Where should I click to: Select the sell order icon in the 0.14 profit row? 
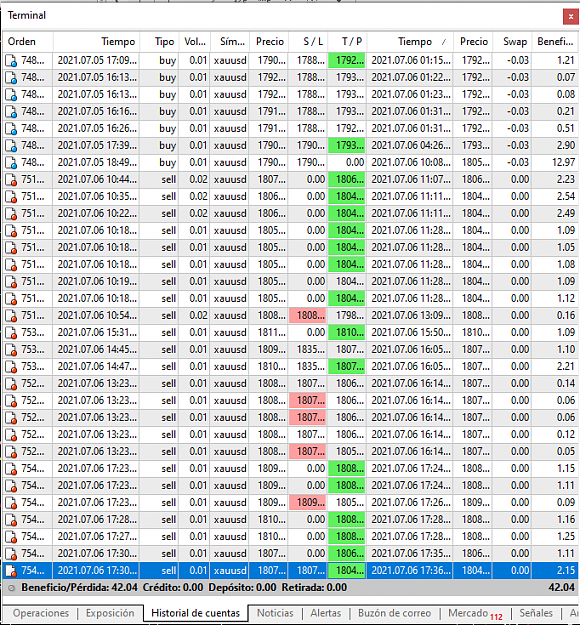(x=11, y=384)
